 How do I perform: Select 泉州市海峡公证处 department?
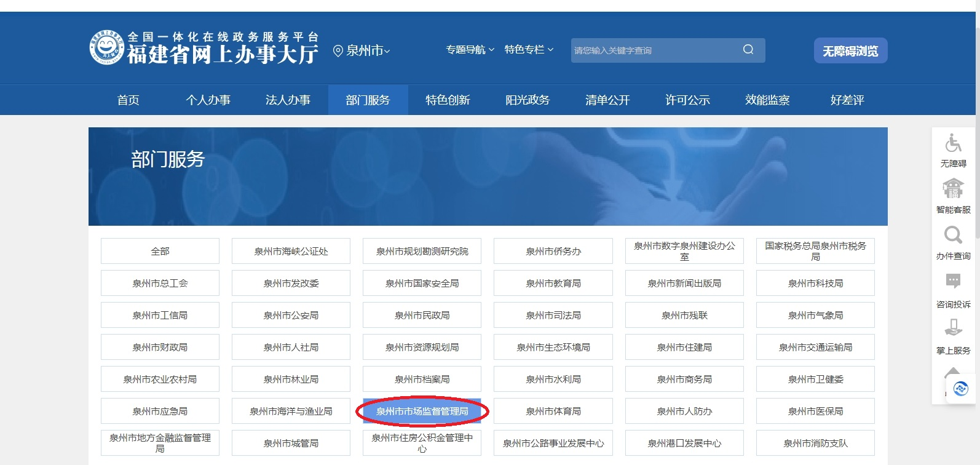(291, 251)
